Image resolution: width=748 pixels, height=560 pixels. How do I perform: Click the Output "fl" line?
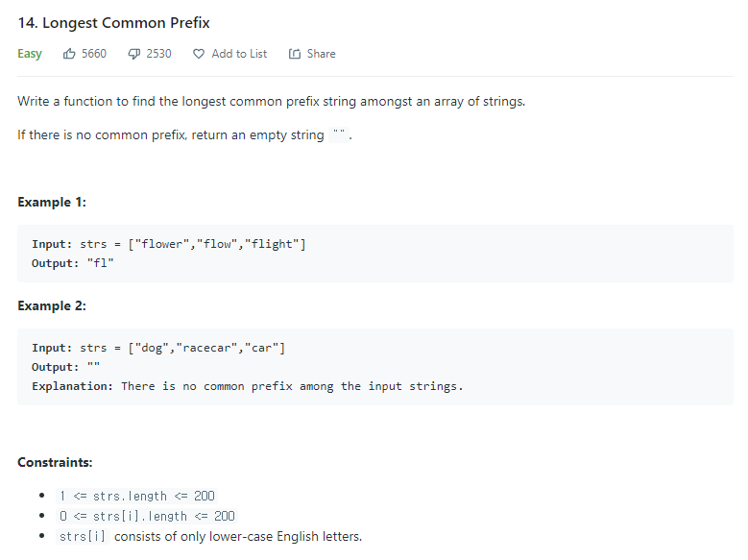coord(73,263)
